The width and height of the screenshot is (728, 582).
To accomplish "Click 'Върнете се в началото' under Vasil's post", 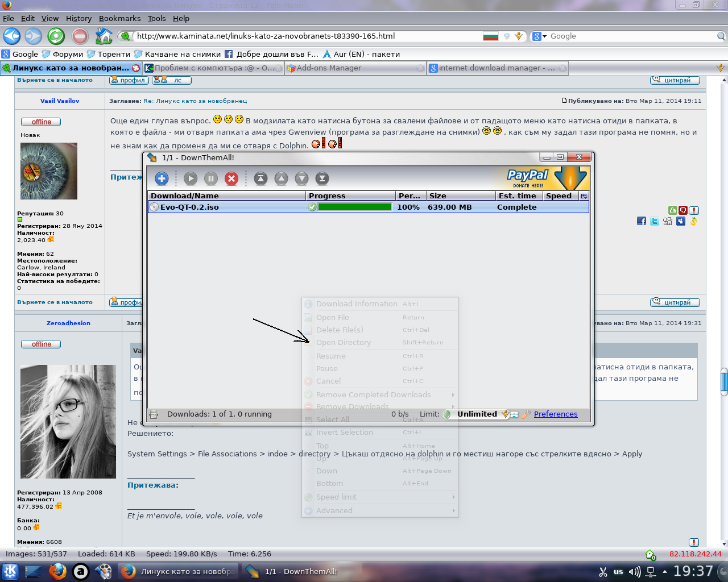I will pyautogui.click(x=55, y=302).
